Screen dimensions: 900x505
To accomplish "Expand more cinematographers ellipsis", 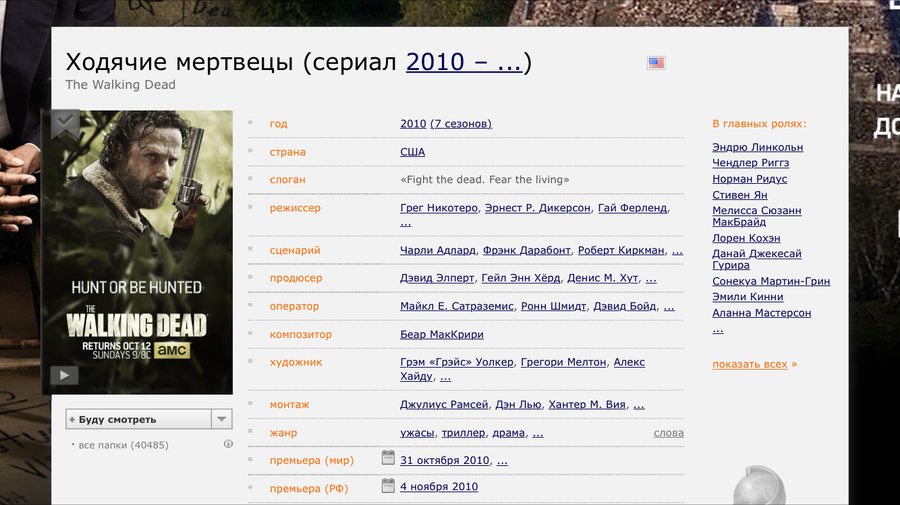I will tap(669, 307).
